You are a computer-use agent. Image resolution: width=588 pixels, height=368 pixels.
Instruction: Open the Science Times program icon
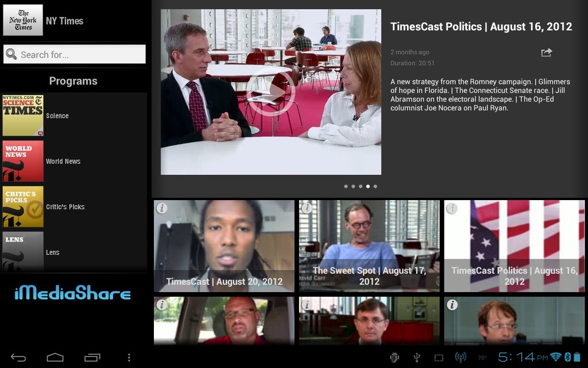pyautogui.click(x=23, y=115)
